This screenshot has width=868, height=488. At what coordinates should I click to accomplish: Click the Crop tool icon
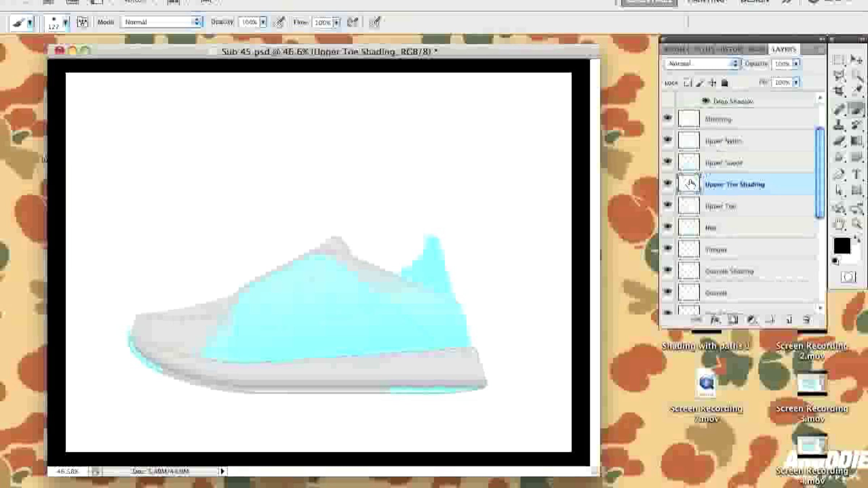839,91
